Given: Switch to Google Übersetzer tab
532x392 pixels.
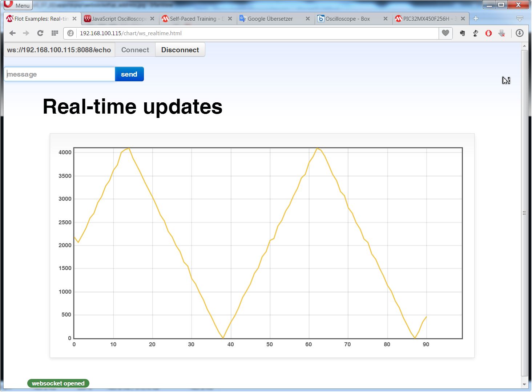Looking at the screenshot, I should point(270,19).
